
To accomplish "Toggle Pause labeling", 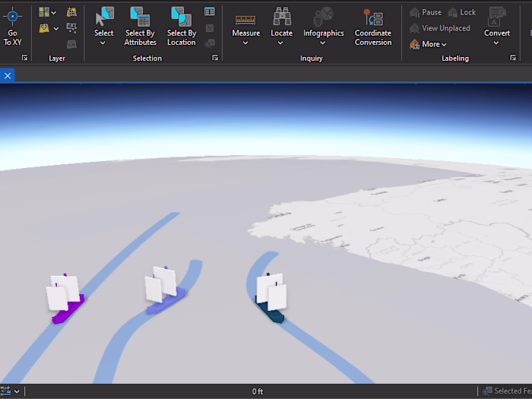I will point(426,13).
